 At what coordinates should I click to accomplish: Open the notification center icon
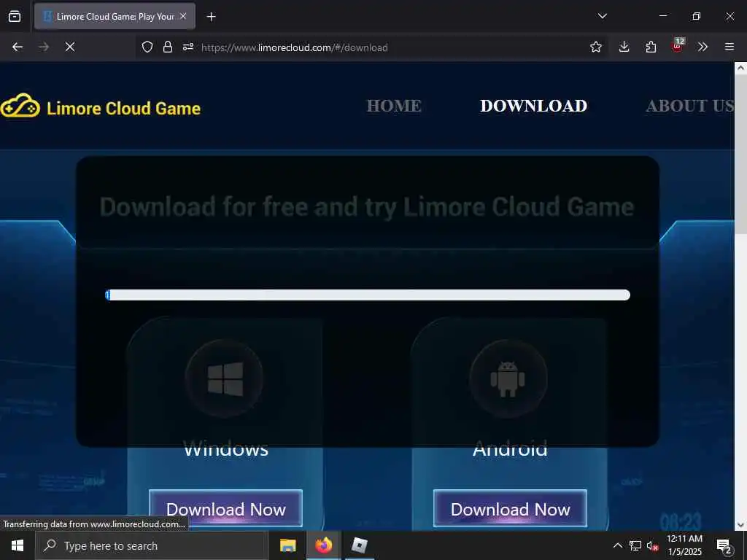coord(724,546)
